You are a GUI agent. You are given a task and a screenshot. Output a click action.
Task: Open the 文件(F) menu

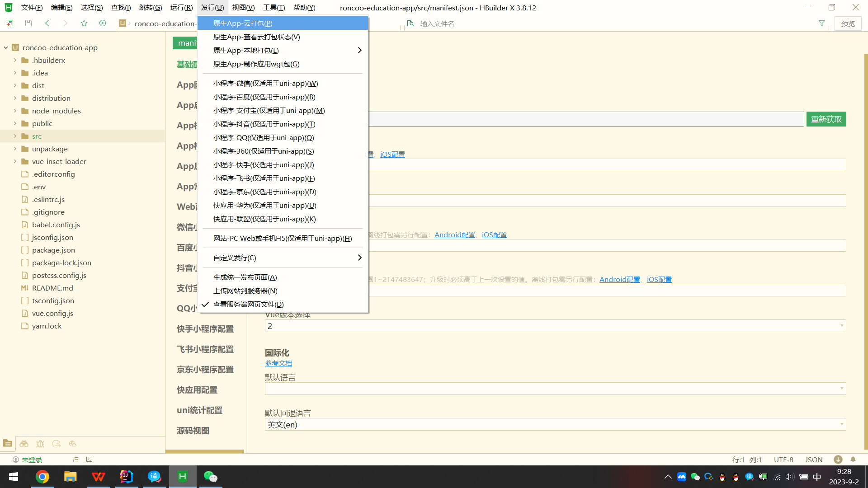pyautogui.click(x=32, y=8)
